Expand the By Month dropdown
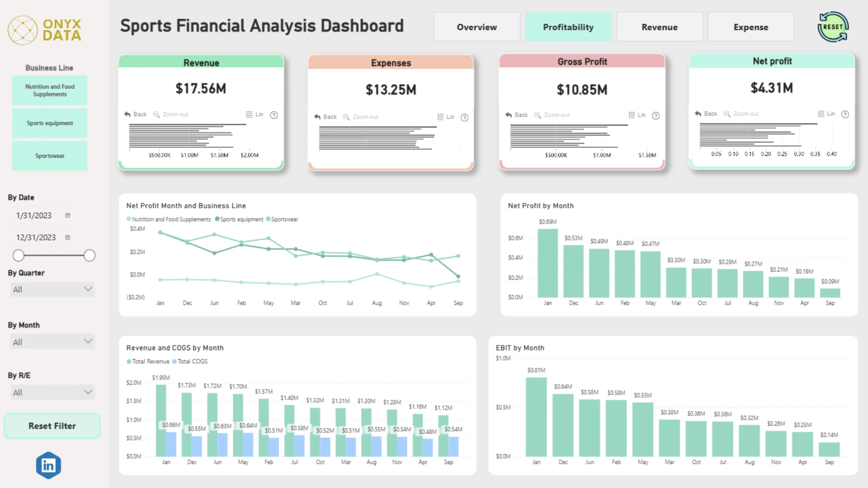Screen dimensions: 868x488 coord(52,342)
